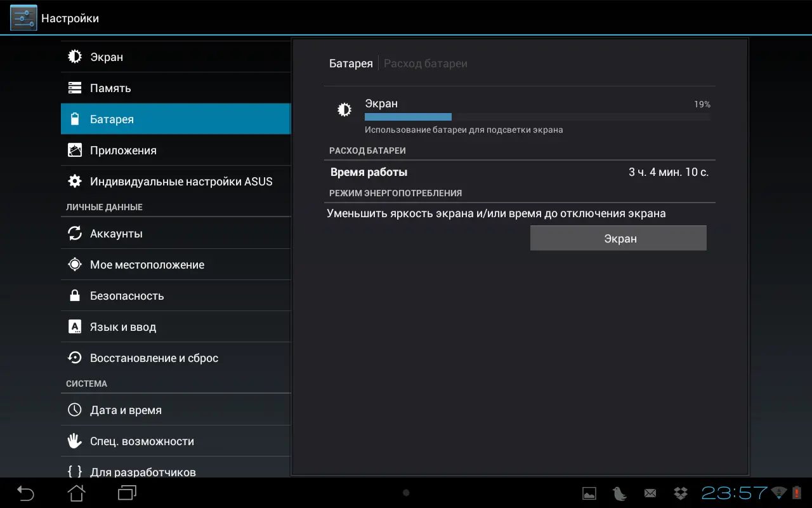Image resolution: width=812 pixels, height=508 pixels.
Task: Open the Приложения apps icon
Action: click(75, 150)
